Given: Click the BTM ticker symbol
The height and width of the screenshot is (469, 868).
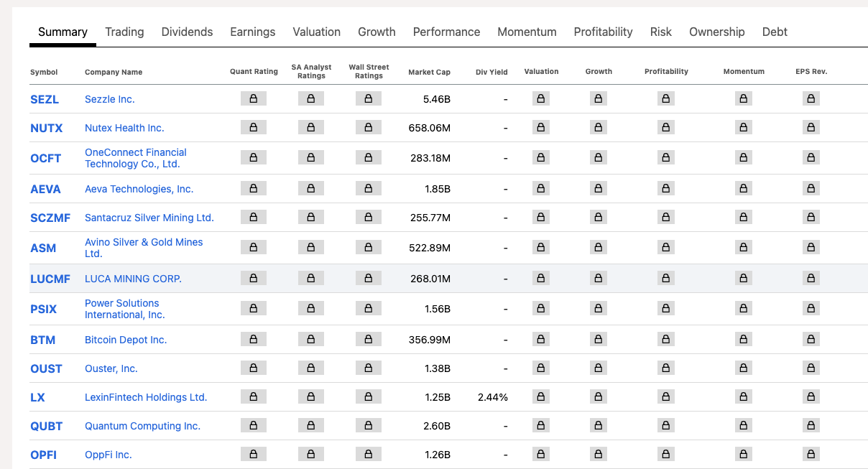Looking at the screenshot, I should coord(42,340).
